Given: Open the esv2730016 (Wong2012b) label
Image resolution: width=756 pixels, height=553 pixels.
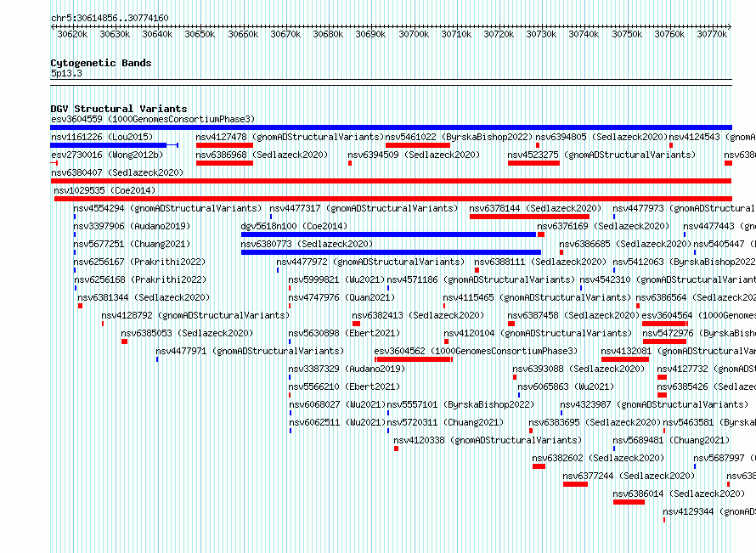Looking at the screenshot, I should point(107,155).
